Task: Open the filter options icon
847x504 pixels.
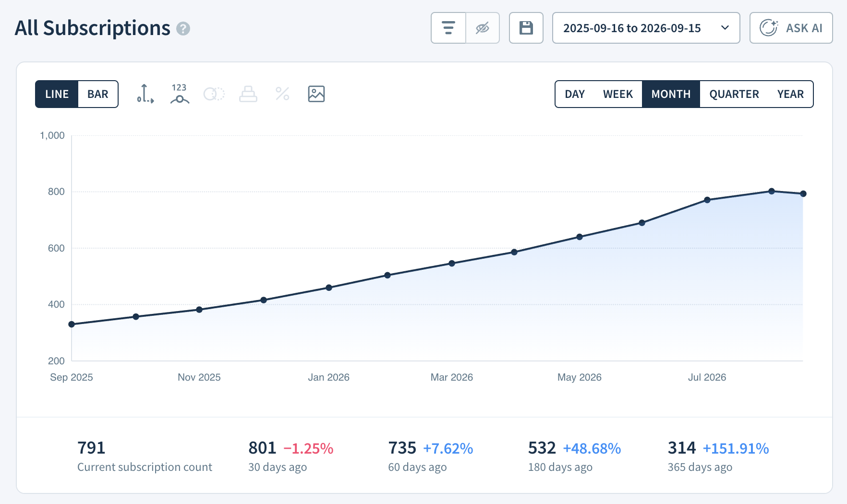Action: pyautogui.click(x=448, y=28)
